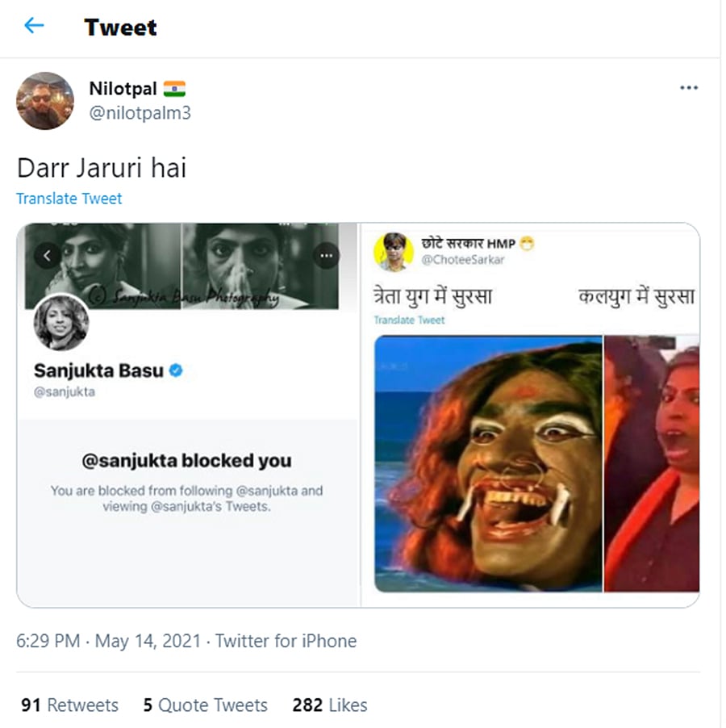Show the 282 Likes list
726x728 pixels.
[x=330, y=705]
